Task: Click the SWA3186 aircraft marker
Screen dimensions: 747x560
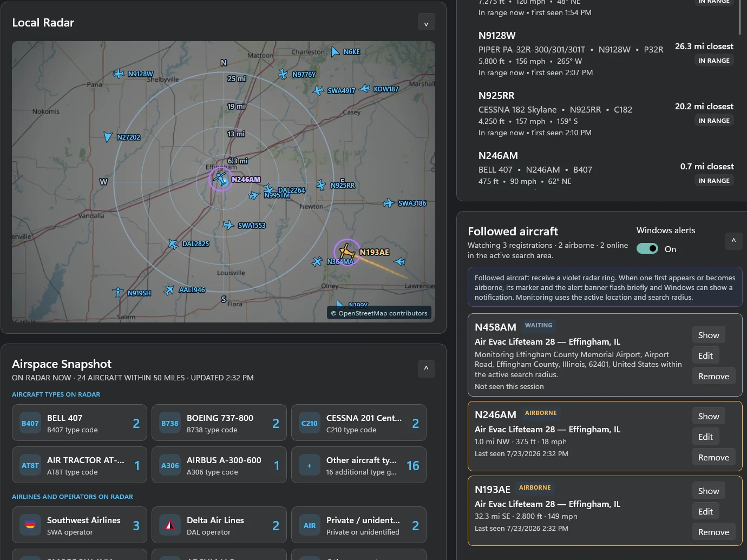Action: (389, 203)
